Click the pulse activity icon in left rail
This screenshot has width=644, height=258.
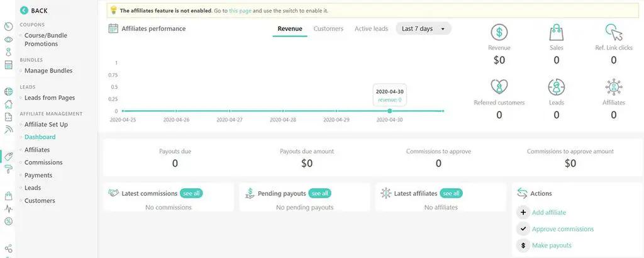point(8,209)
